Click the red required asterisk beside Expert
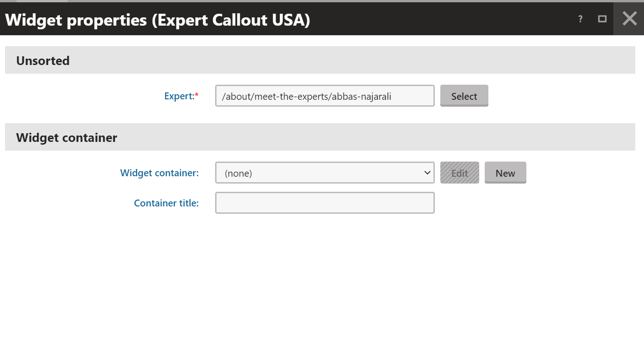Image resolution: width=644 pixels, height=352 pixels. (197, 95)
